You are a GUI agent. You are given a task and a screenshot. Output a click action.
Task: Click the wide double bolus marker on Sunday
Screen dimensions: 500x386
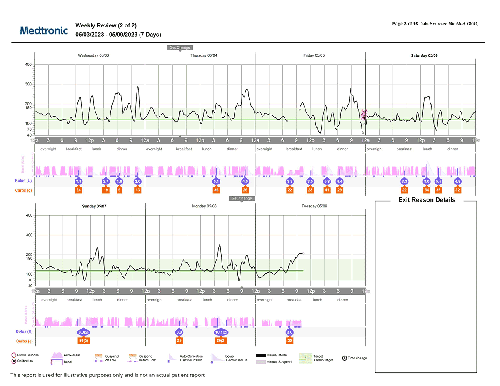click(83, 332)
